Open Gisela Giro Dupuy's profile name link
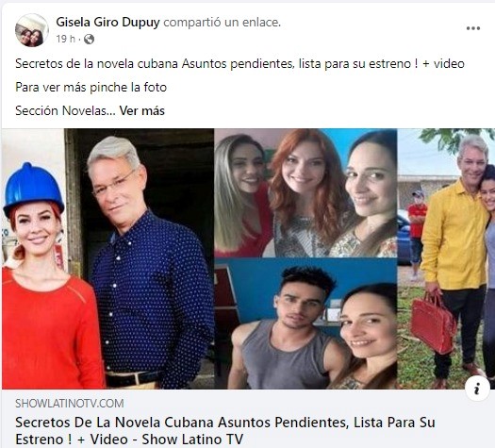Image resolution: width=495 pixels, height=448 pixels. [108, 22]
